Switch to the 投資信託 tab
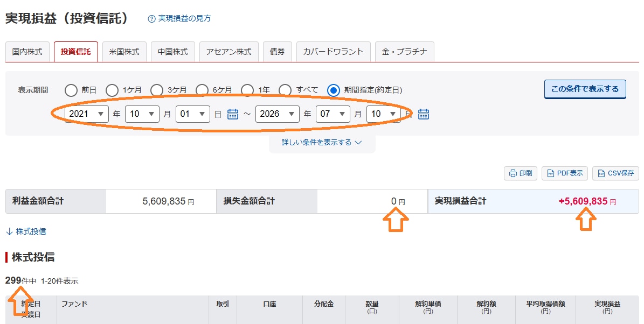The width and height of the screenshot is (644, 324). coord(76,52)
